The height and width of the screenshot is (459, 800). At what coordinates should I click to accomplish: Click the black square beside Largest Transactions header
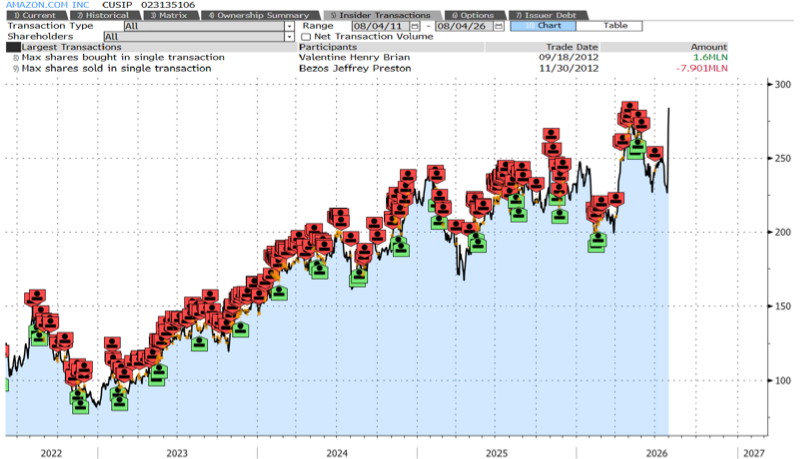point(13,47)
